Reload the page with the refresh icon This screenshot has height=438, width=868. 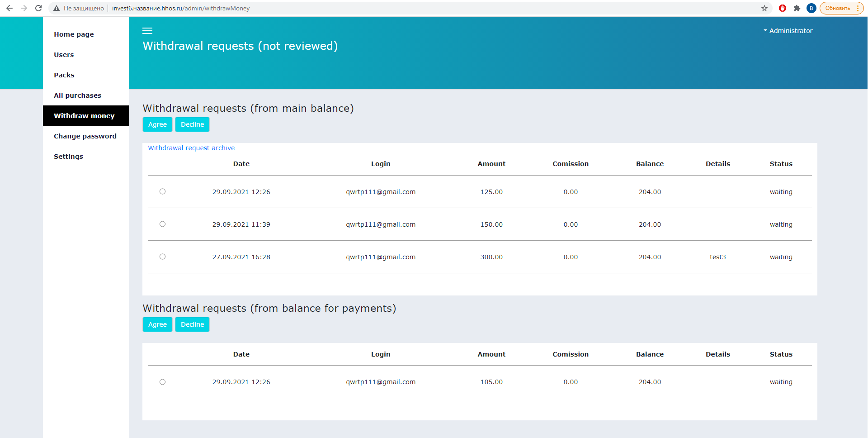(38, 8)
